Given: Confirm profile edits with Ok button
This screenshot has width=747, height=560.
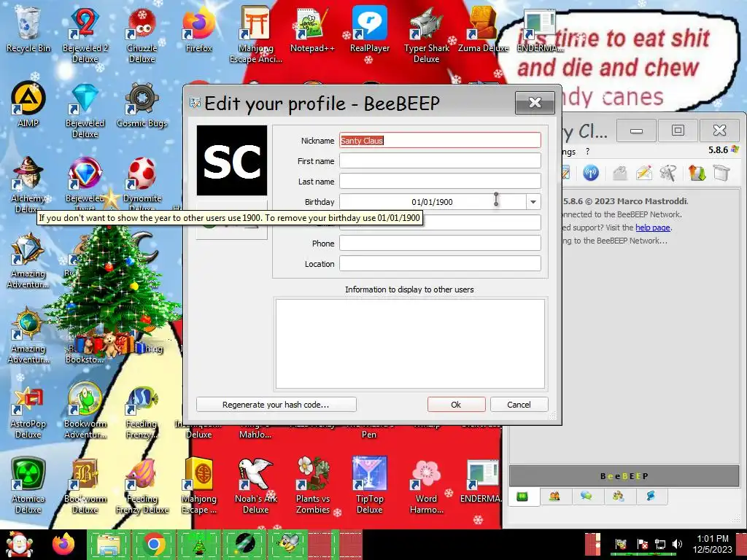Looking at the screenshot, I should point(456,405).
